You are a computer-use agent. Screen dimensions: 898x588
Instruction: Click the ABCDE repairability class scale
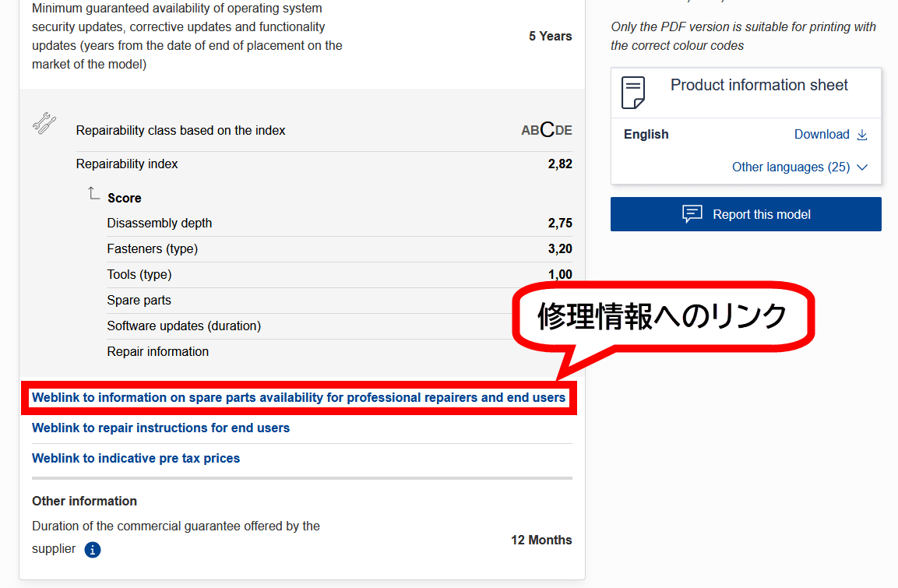(x=547, y=130)
